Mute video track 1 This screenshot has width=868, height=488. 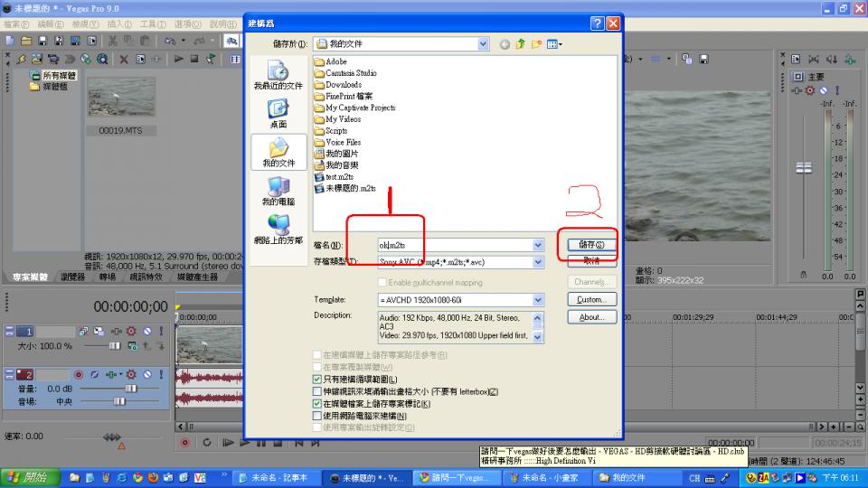click(x=147, y=331)
